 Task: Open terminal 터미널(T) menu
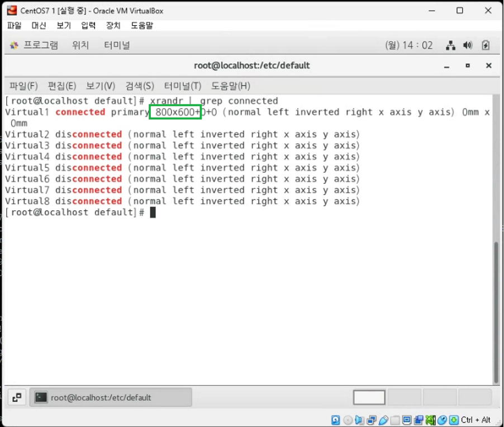click(x=183, y=86)
